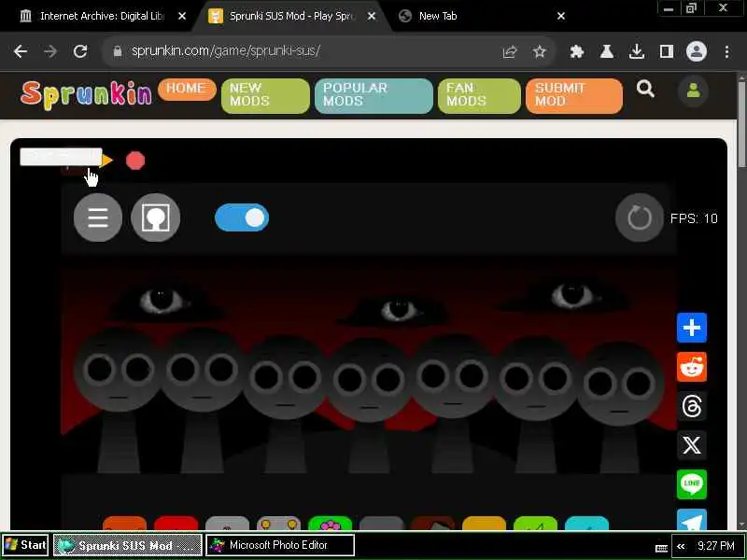Bookmark this page with the star
The image size is (747, 560).
pos(540,51)
